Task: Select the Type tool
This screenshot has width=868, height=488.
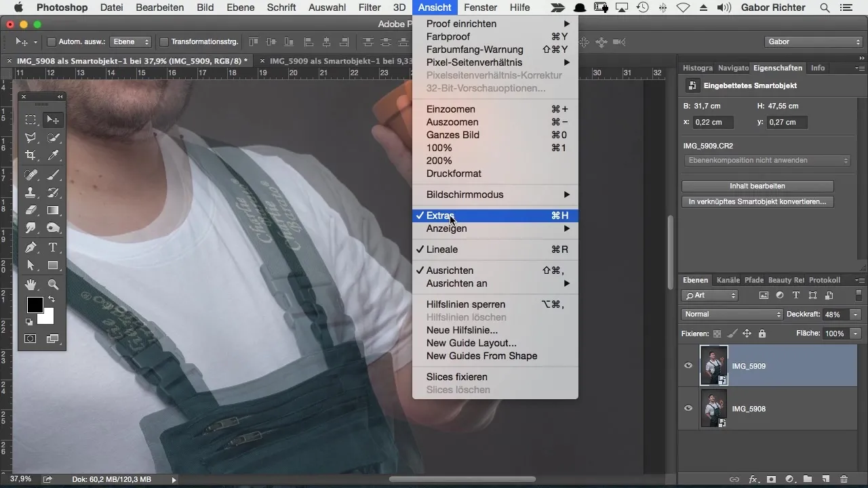Action: tap(53, 247)
